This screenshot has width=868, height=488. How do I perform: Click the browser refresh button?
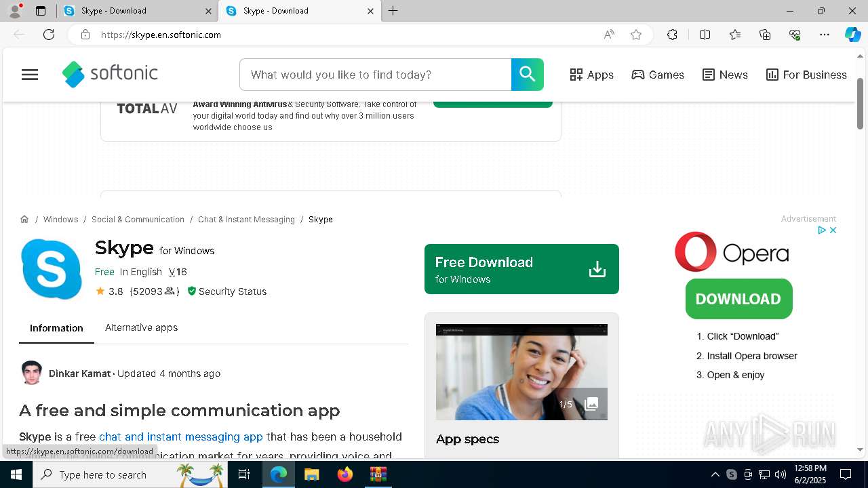point(49,35)
